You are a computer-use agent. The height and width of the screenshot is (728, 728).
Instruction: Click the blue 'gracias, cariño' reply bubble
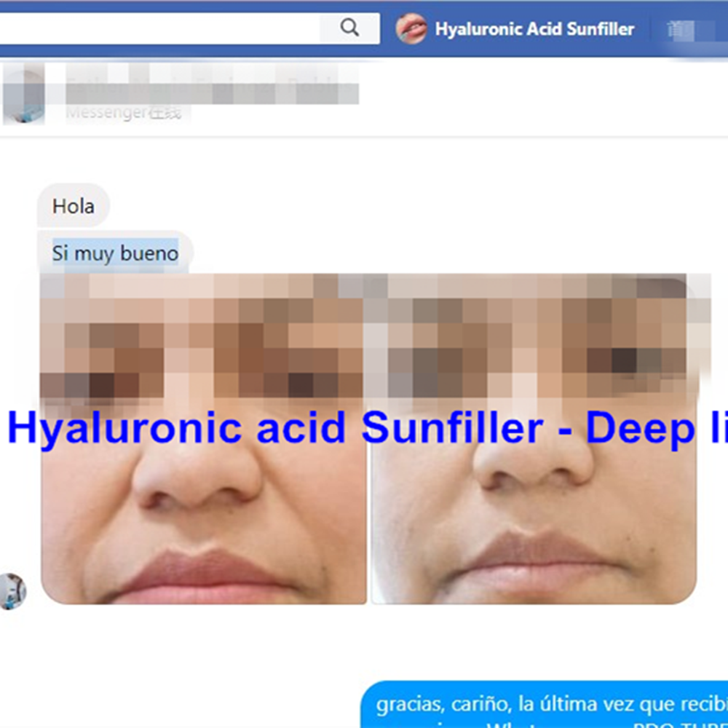coord(544,704)
